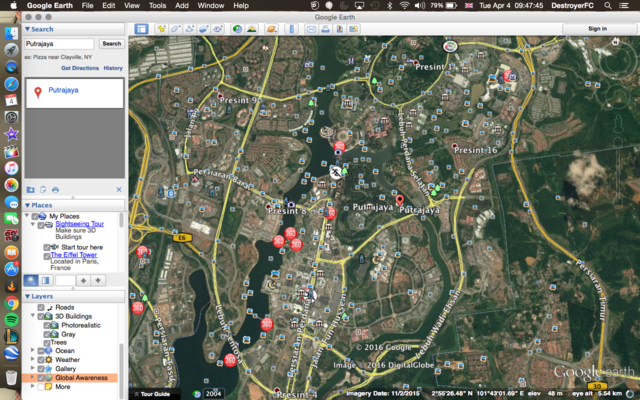Click the Search button
This screenshot has width=640, height=400.
pos(111,44)
